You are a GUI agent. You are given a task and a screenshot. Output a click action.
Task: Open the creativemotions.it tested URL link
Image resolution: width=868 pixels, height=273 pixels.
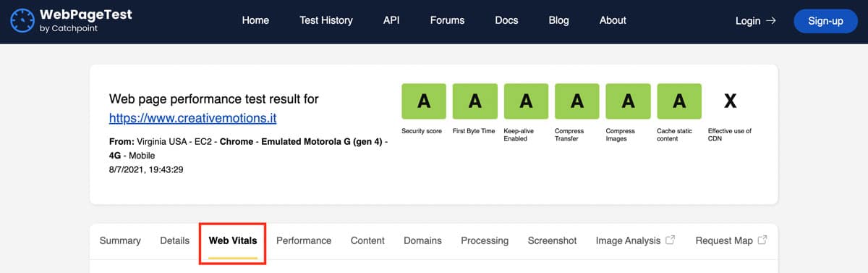(193, 117)
